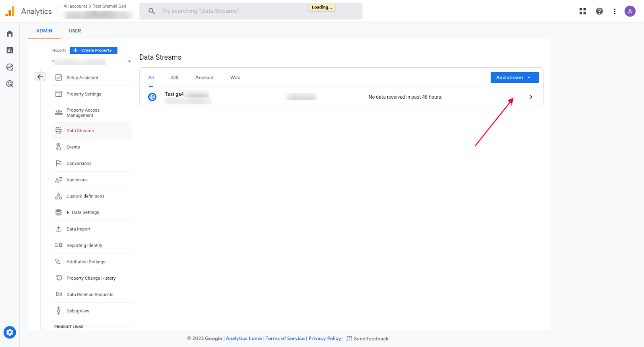This screenshot has height=347, width=644.
Task: Open Events menu item
Action: (92, 147)
